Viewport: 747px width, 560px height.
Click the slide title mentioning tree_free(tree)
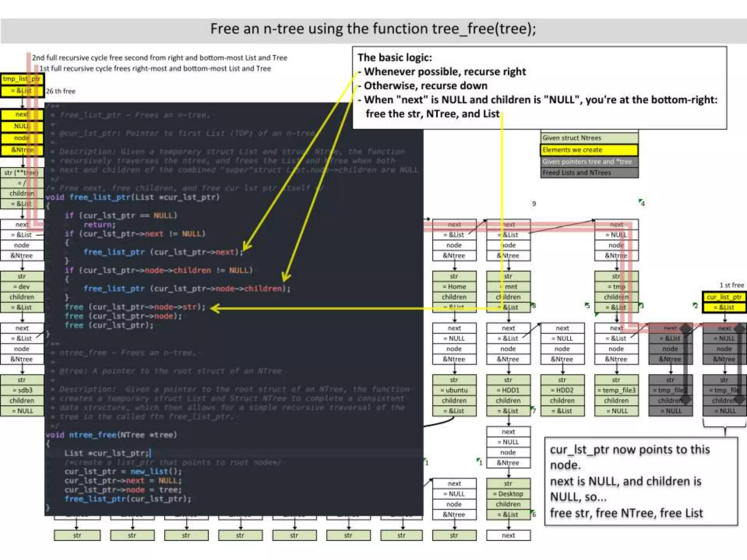[373, 29]
